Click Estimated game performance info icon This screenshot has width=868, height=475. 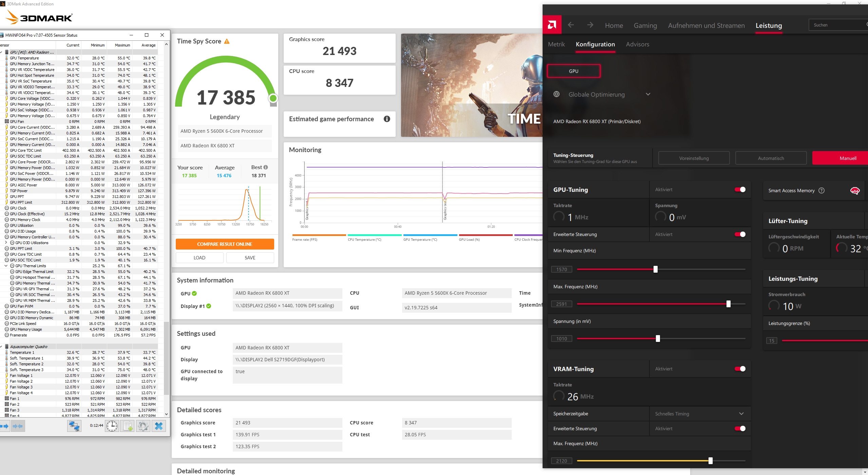387,119
